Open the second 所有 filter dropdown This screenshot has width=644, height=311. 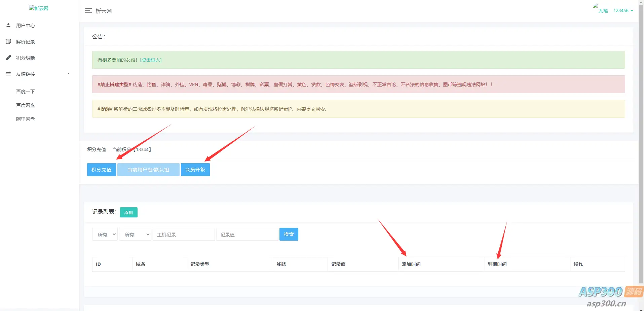click(135, 234)
